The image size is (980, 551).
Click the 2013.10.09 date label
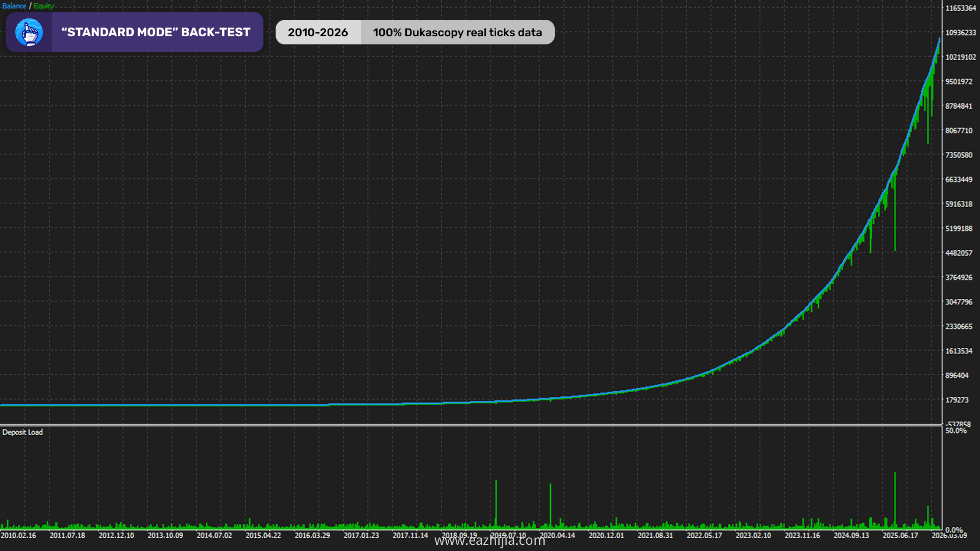click(x=165, y=535)
